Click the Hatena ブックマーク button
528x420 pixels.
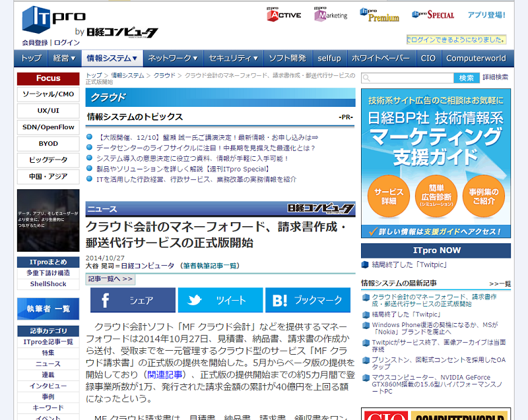click(308, 300)
